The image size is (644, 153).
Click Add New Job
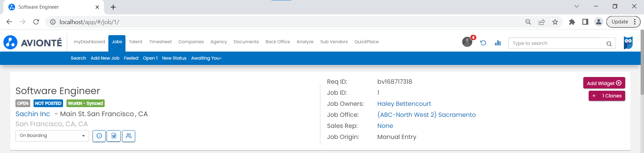105,58
